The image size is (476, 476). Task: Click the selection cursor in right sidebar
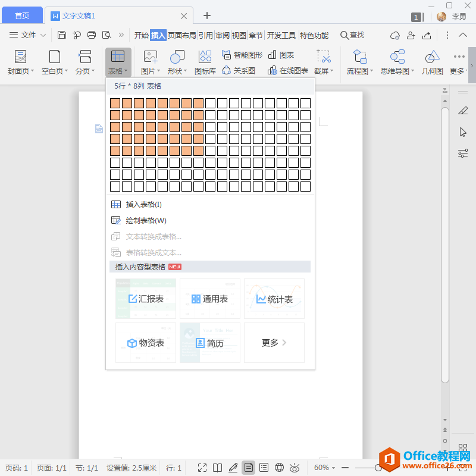coord(463,132)
